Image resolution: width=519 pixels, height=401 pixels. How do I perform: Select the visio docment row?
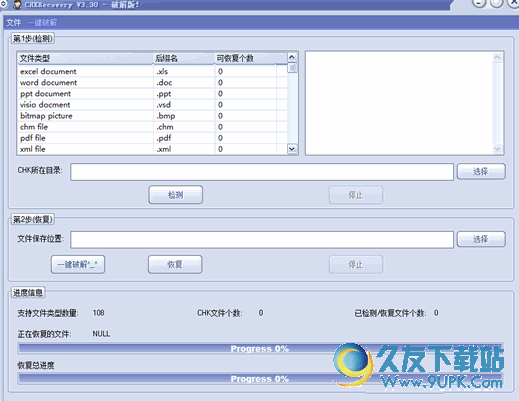[152, 105]
